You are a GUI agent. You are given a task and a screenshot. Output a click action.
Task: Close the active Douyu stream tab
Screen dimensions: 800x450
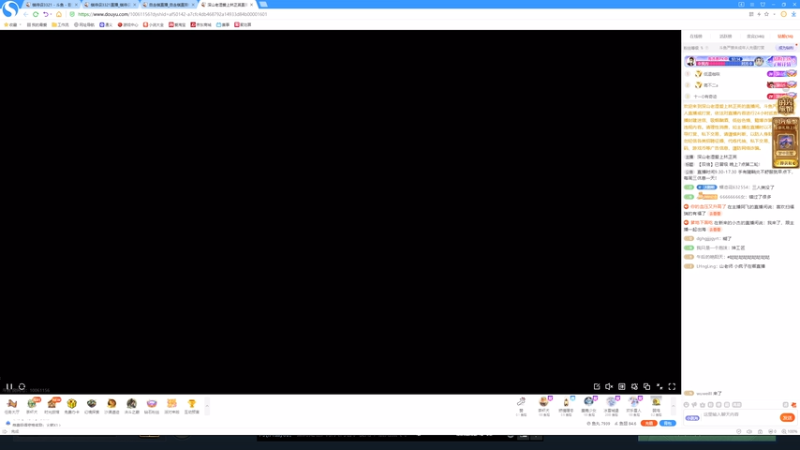tap(252, 5)
